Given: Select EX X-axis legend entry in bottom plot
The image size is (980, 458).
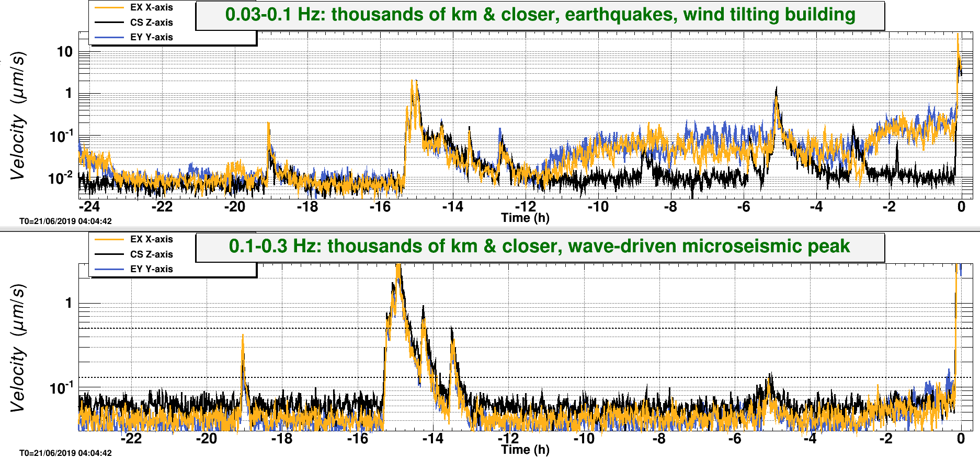Looking at the screenshot, I should tap(152, 239).
